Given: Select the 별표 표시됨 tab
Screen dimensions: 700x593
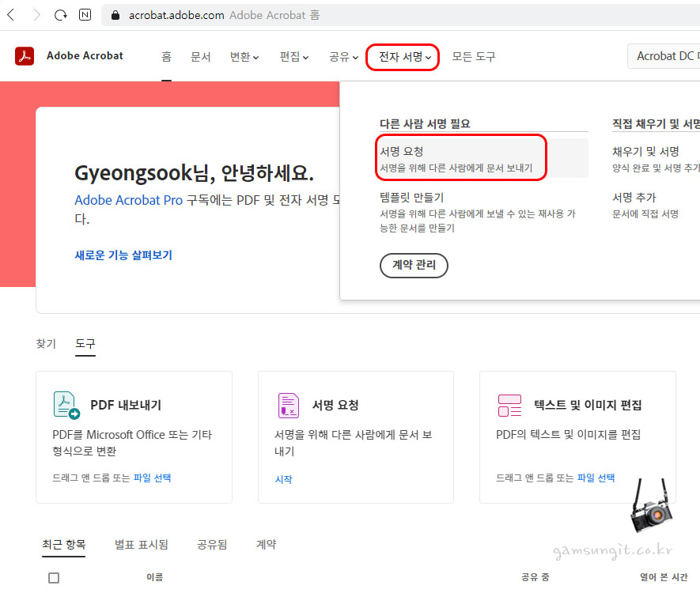Looking at the screenshot, I should pyautogui.click(x=142, y=544).
